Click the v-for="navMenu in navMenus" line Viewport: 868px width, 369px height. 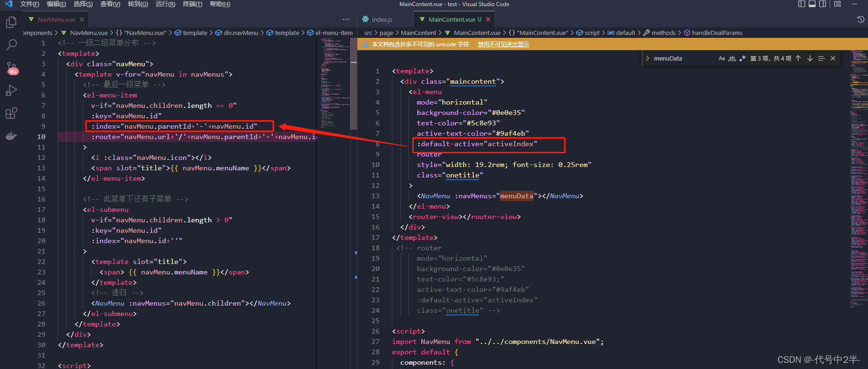[153, 74]
